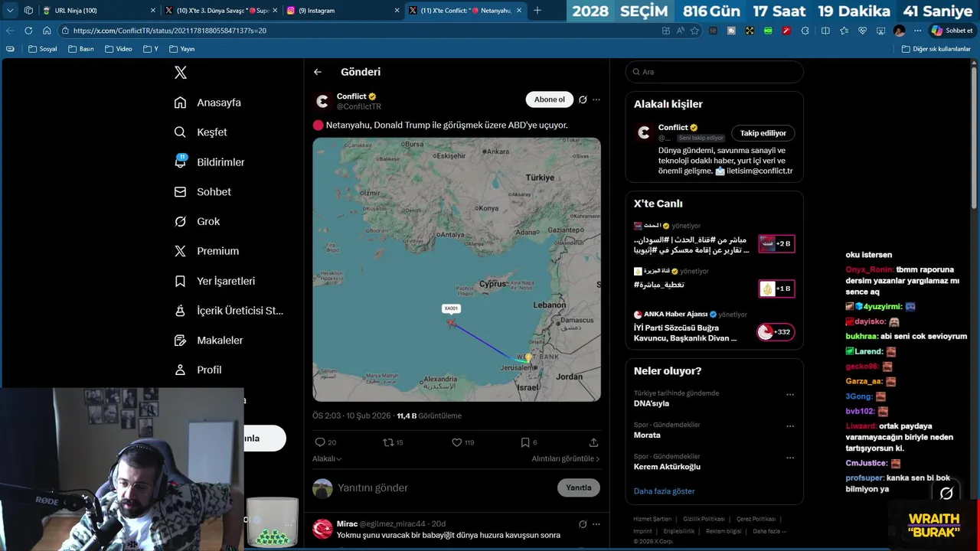Click the Conflict profile avatar on the post
This screenshot has height=551, width=980.
click(323, 101)
